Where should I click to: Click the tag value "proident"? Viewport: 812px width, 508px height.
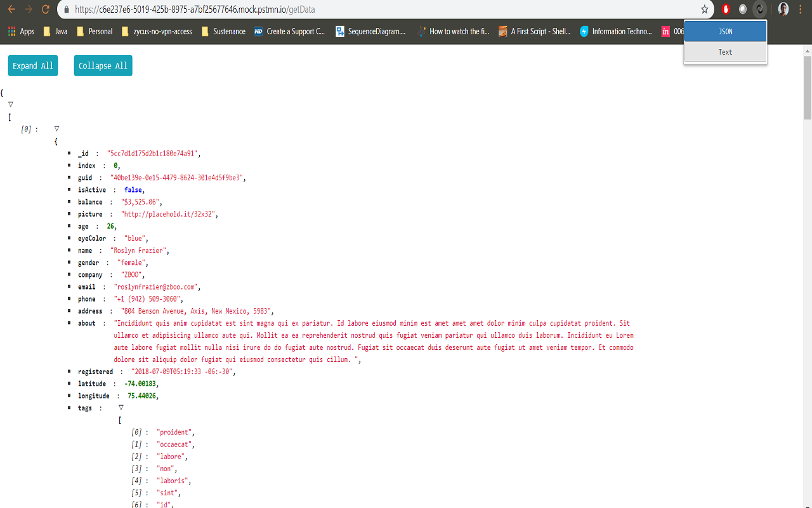[x=174, y=432]
